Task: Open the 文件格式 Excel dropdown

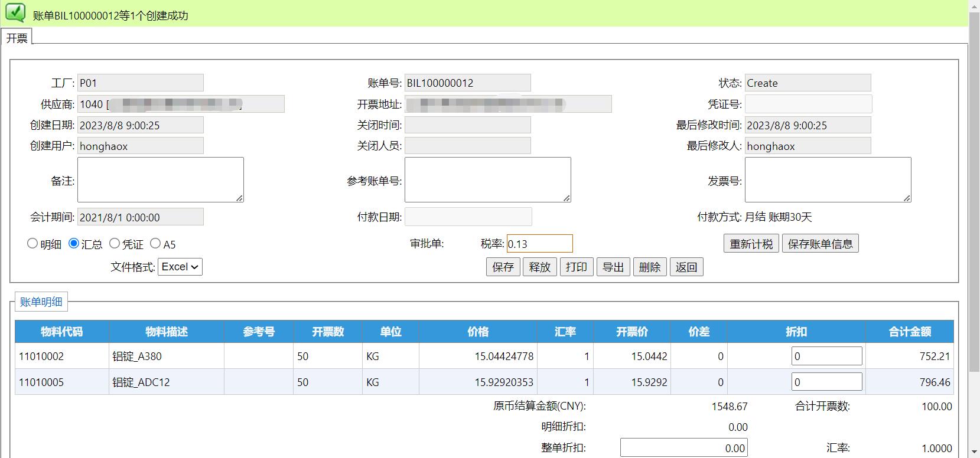Action: click(180, 267)
